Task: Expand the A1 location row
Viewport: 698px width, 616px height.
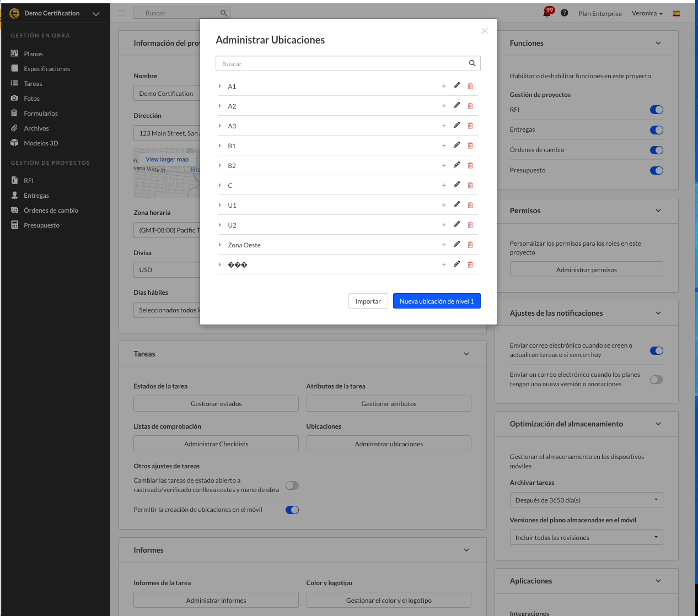Action: click(220, 86)
